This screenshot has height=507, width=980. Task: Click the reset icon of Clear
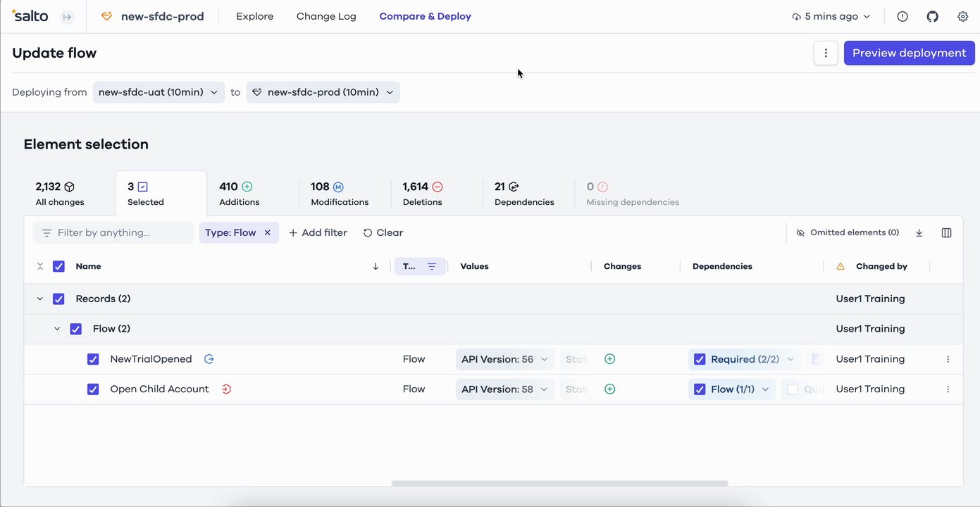[x=368, y=232]
